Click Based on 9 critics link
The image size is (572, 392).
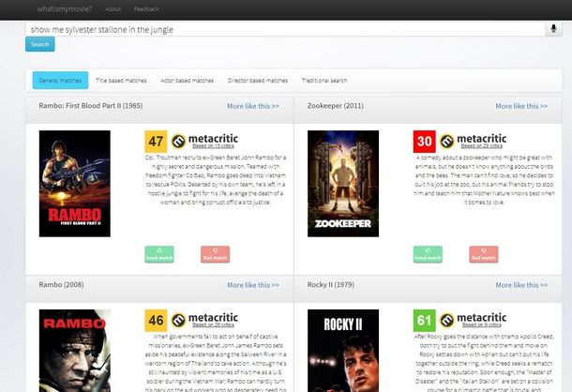click(482, 324)
